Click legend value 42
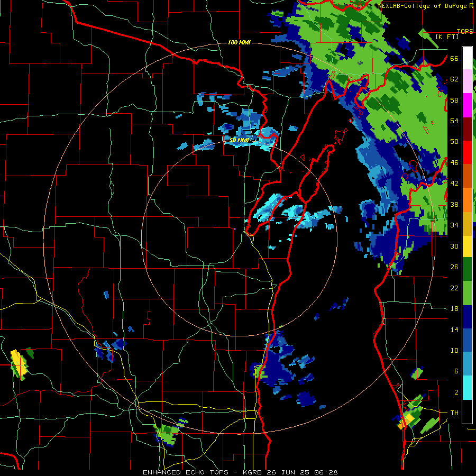 pyautogui.click(x=454, y=184)
